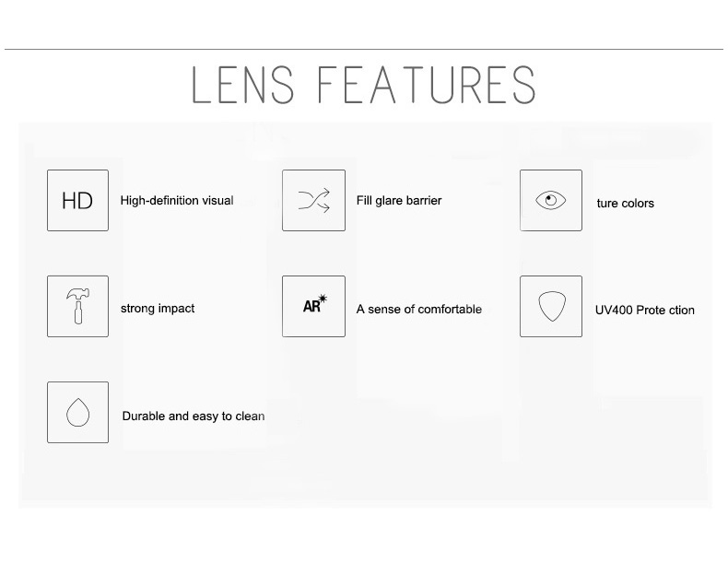Select the hammer strong impact icon
This screenshot has height=563, width=728.
[77, 306]
